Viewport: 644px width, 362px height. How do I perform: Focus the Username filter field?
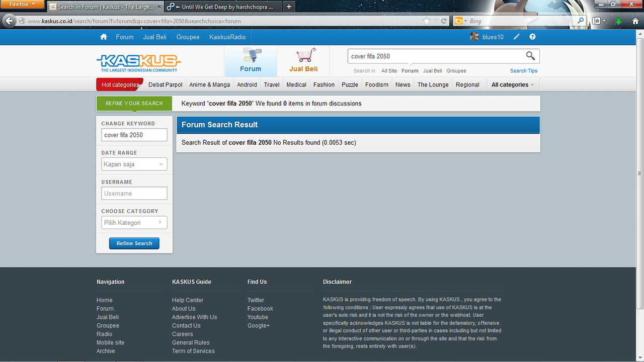[134, 194]
